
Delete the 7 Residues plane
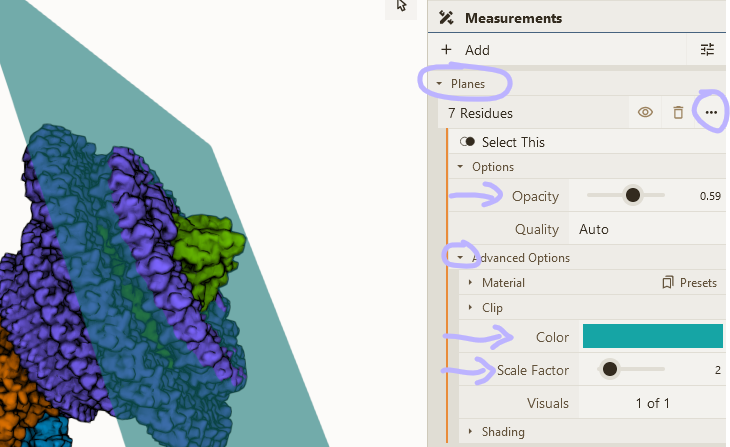pyautogui.click(x=678, y=113)
